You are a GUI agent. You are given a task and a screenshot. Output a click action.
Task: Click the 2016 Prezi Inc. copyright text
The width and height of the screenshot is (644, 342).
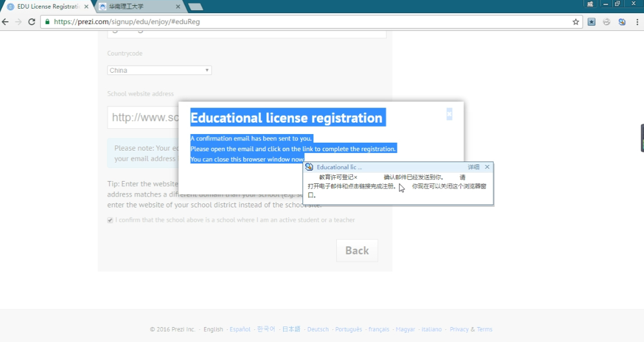click(x=172, y=329)
